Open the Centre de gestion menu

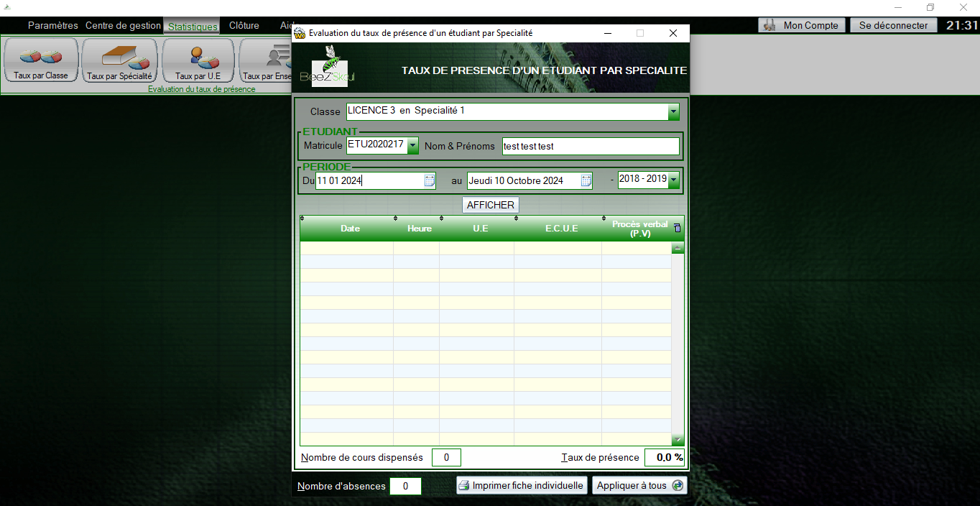[x=123, y=26]
